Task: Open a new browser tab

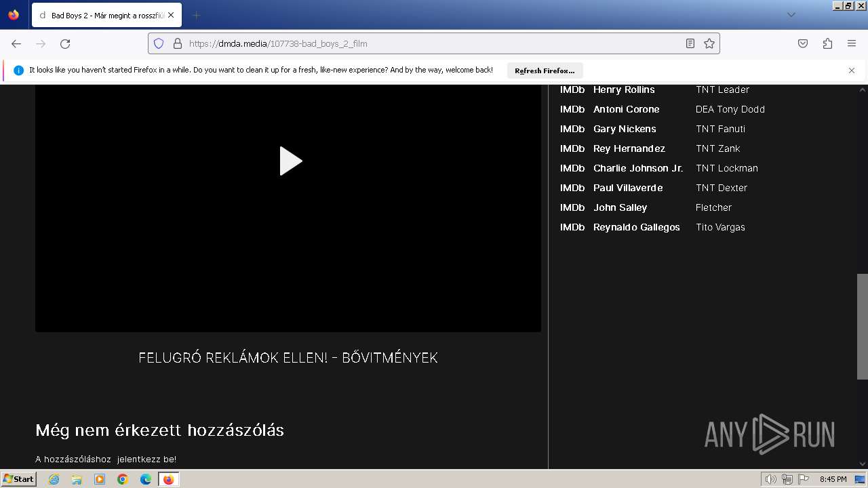Action: tap(197, 15)
